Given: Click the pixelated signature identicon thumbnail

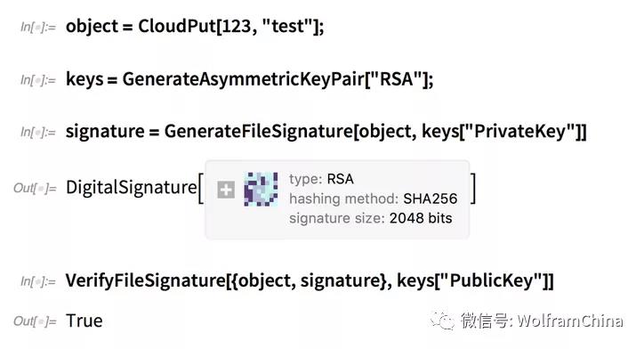Looking at the screenshot, I should 261,189.
